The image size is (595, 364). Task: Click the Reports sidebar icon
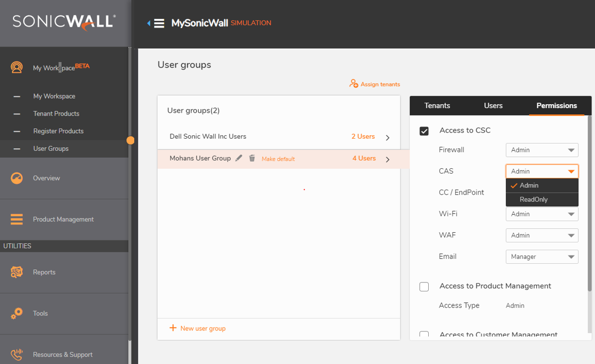tap(17, 272)
